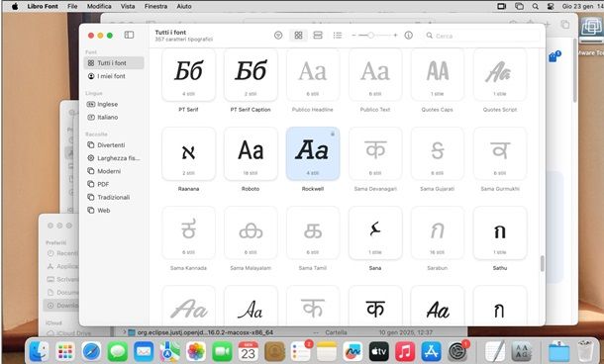The width and height of the screenshot is (604, 364).
Task: Select the Publico Text font card
Action: (375, 75)
